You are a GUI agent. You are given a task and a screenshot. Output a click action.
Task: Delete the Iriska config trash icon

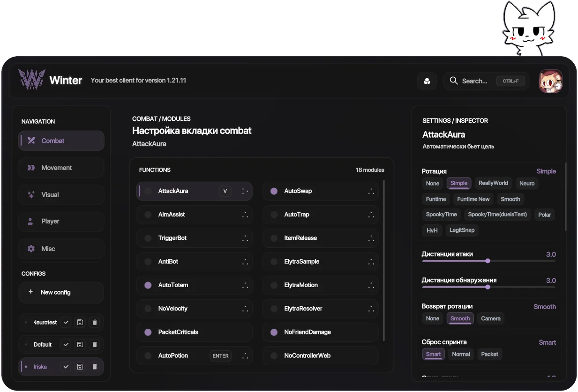(x=95, y=367)
